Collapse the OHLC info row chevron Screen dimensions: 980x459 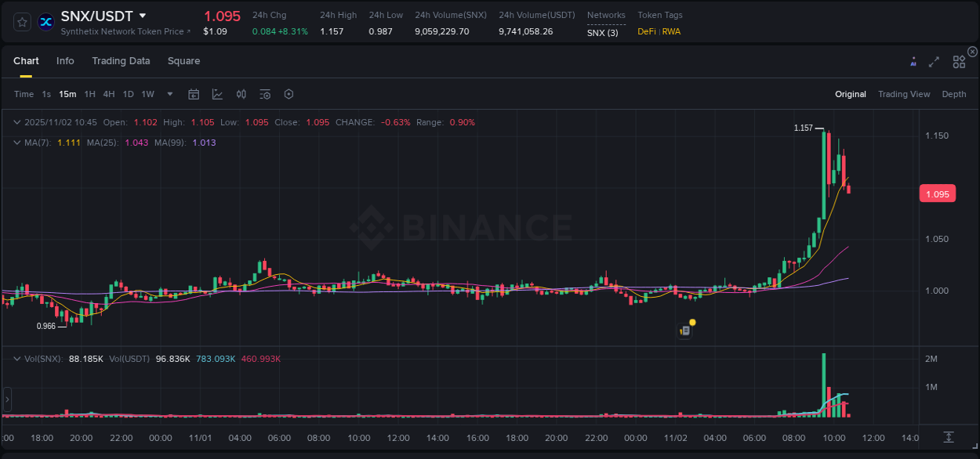(x=16, y=122)
